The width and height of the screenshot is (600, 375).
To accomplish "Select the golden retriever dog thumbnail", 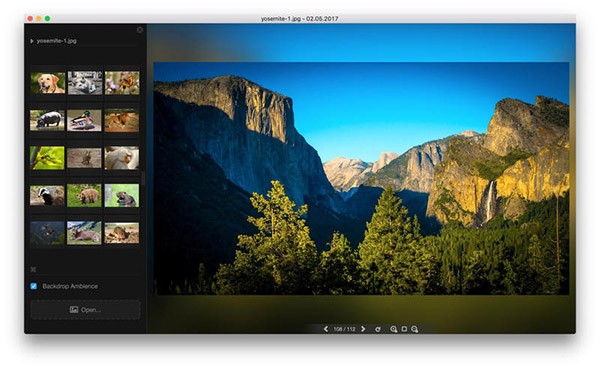I will point(48,83).
